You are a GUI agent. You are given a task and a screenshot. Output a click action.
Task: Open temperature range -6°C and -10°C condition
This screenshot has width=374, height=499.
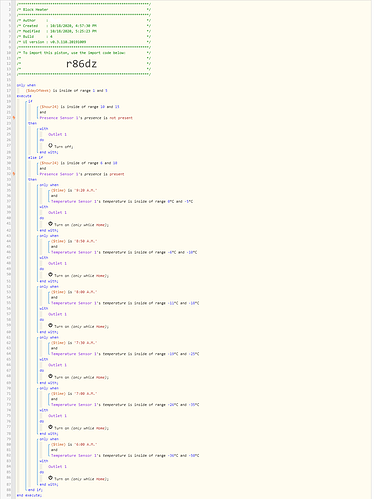pos(124,252)
